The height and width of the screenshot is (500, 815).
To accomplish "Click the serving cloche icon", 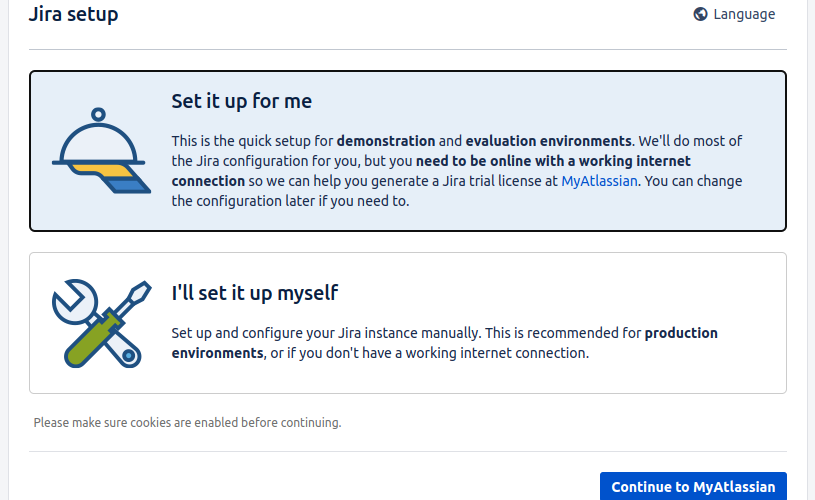I will pos(101,151).
